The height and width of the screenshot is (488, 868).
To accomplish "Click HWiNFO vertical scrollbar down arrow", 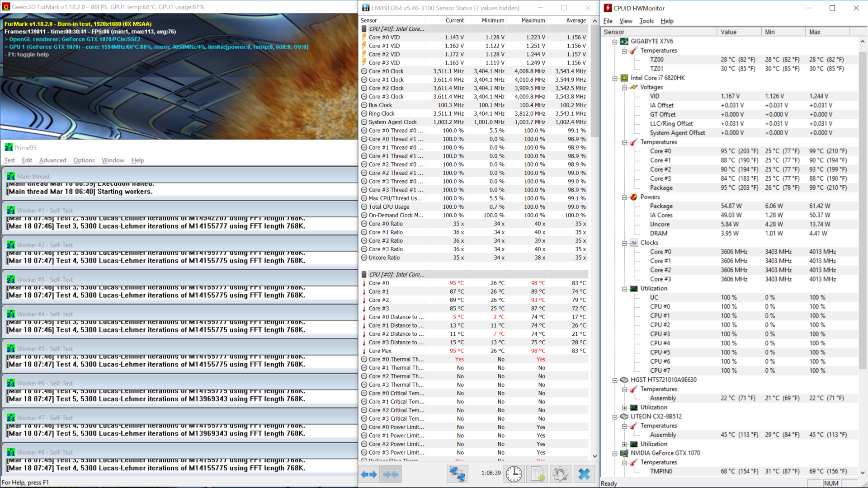I will tap(594, 456).
